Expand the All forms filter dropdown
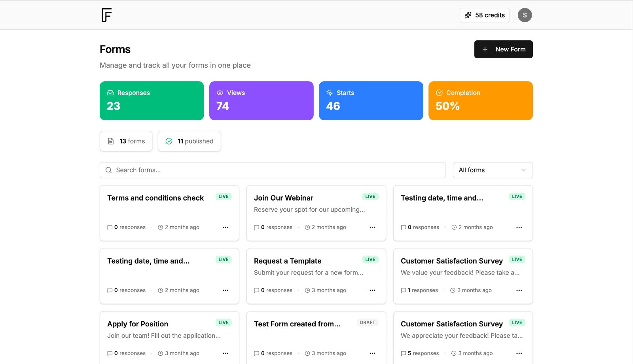The height and width of the screenshot is (364, 633). pyautogui.click(x=493, y=170)
